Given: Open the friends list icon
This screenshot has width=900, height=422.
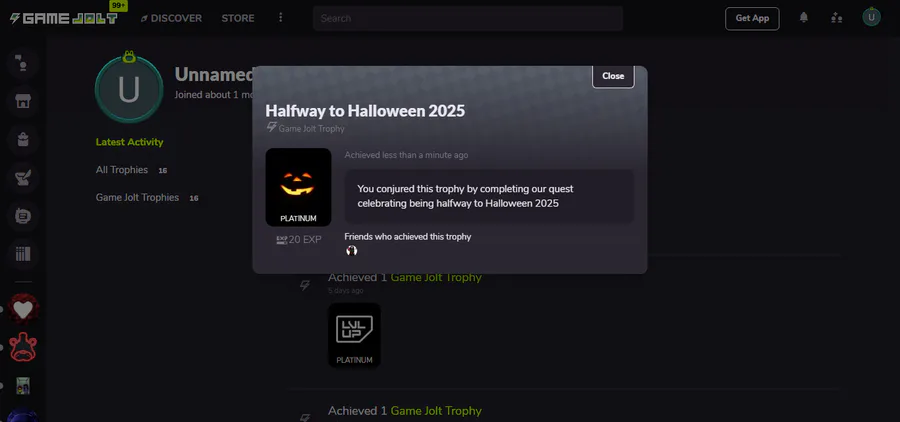Looking at the screenshot, I should 836,18.
